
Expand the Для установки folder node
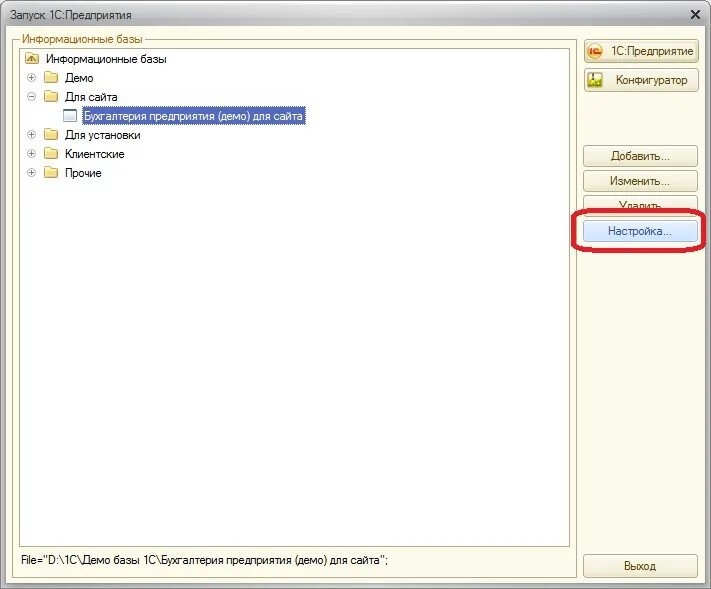(x=31, y=135)
